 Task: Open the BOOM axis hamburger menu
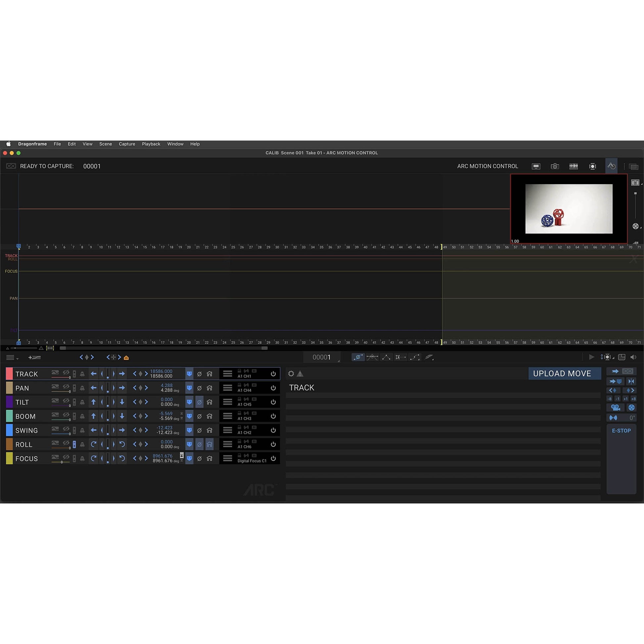[x=228, y=416]
